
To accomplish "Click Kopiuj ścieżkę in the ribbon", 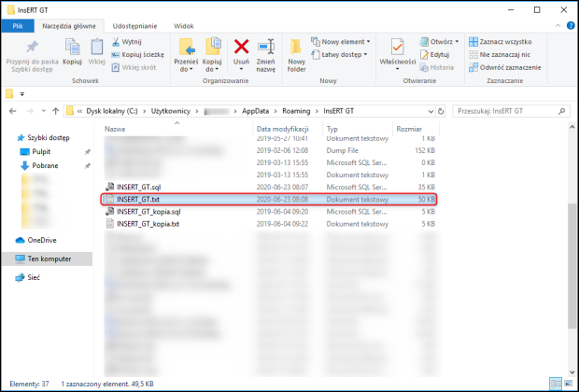I will [137, 55].
